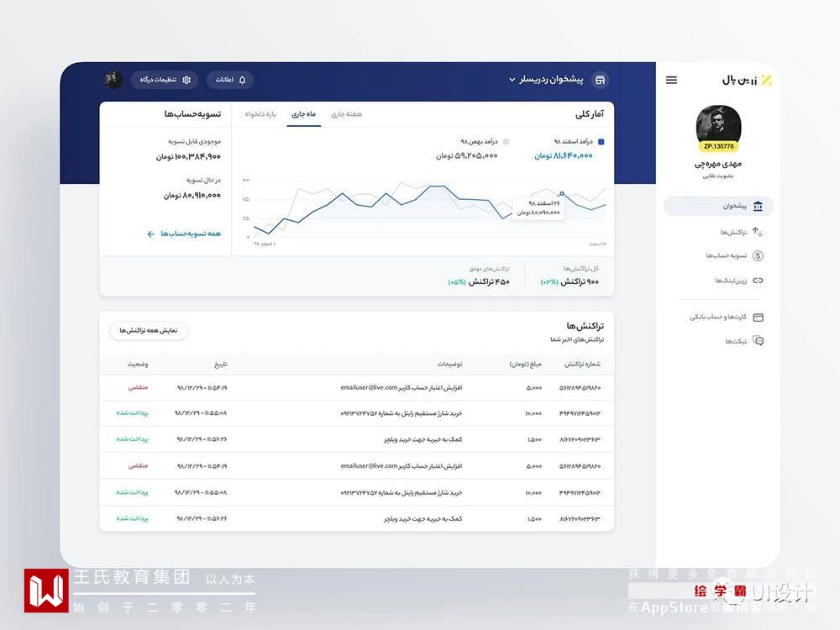Viewport: 840px width, 630px height.
Task: Click the نمایش همه تراکنش‌ها button
Action: pyautogui.click(x=149, y=330)
